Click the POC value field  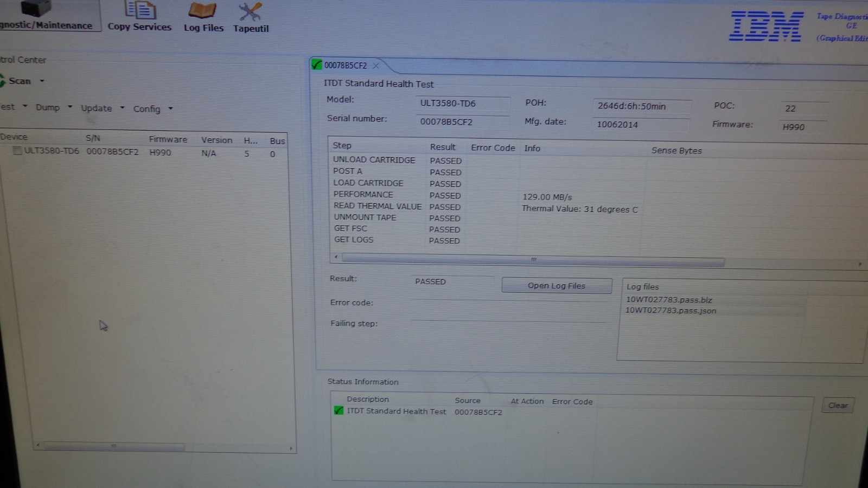805,108
